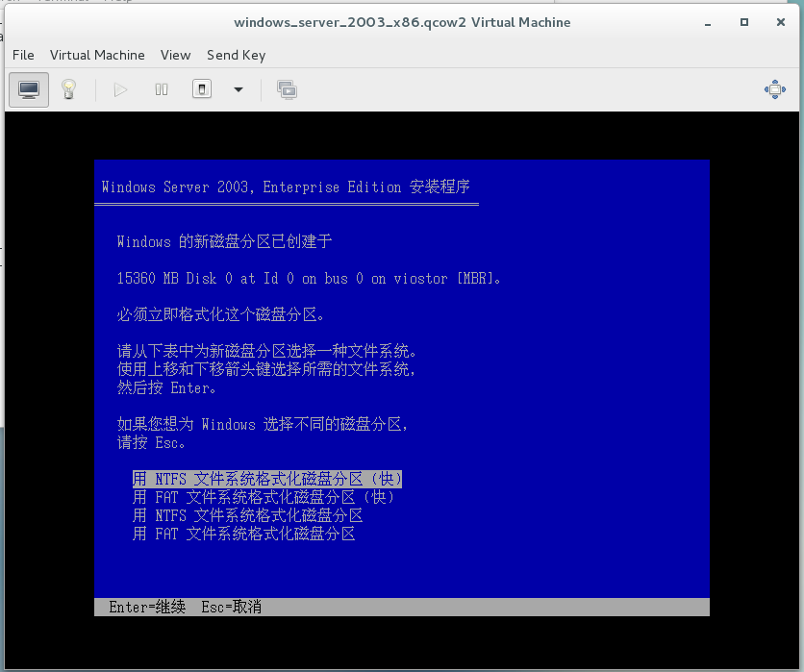The image size is (804, 672).
Task: Toggle fullscreen view with the toolbar icon
Action: (x=775, y=89)
